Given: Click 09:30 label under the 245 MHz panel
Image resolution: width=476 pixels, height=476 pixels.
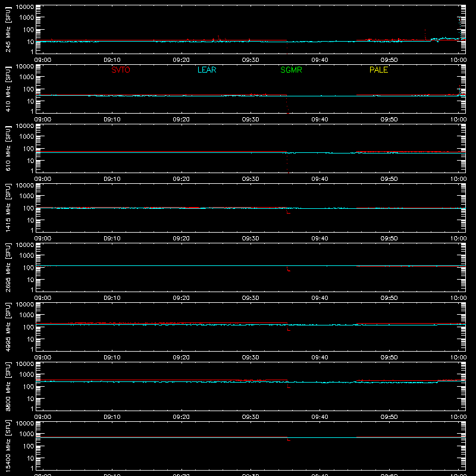Looking at the screenshot, I should [250, 60].
